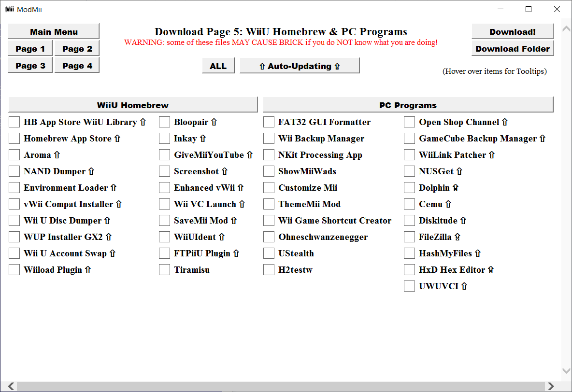This screenshot has height=392, width=572.
Task: Click the vertical scroll down arrow
Action: click(566, 371)
